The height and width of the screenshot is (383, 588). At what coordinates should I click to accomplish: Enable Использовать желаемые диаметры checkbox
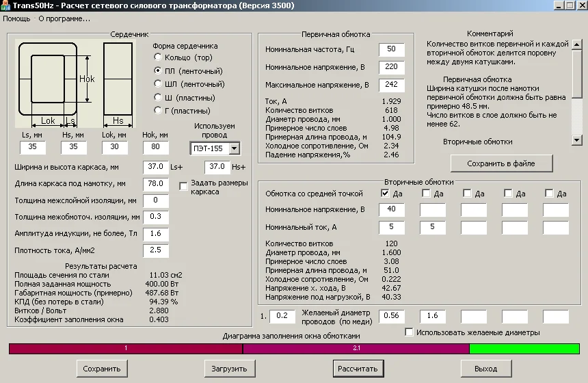[409, 332]
